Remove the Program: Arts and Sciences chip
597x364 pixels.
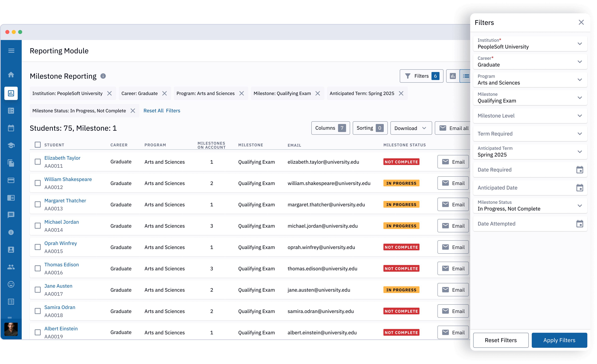pos(242,93)
